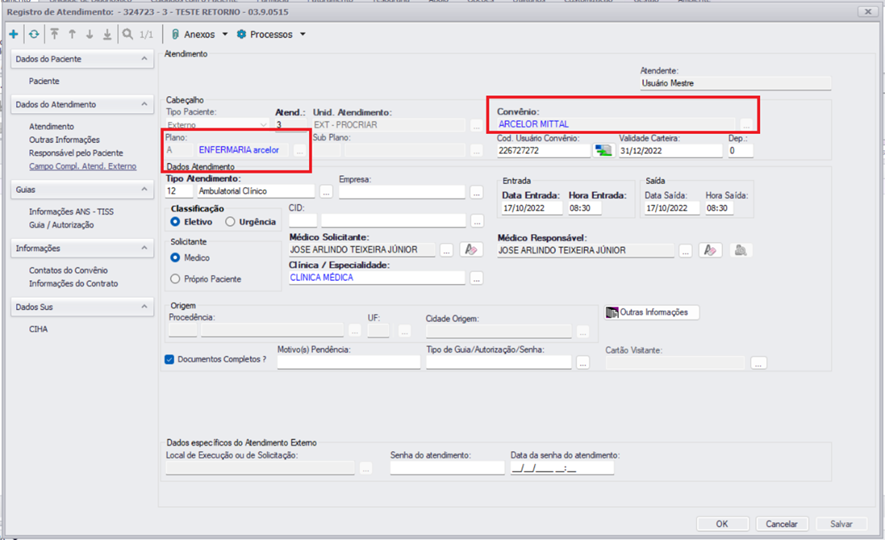Collapse the Dados do Paciente section
The image size is (885, 540).
[144, 59]
